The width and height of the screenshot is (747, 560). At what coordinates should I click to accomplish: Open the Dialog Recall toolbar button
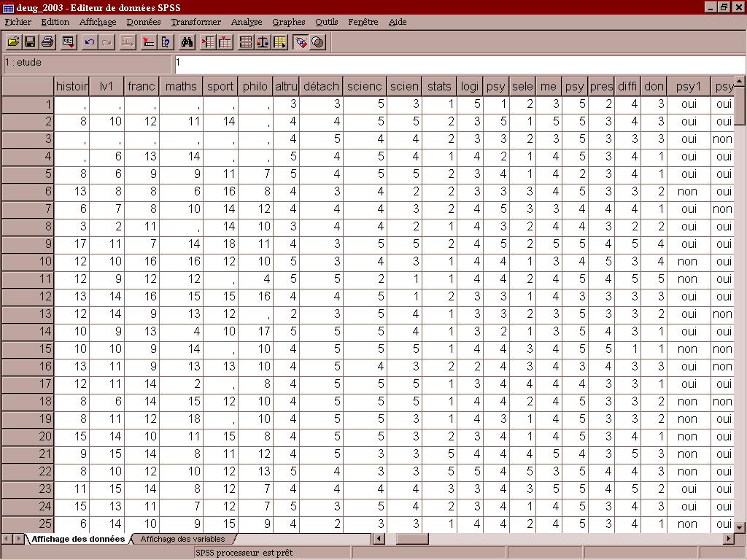pos(69,42)
